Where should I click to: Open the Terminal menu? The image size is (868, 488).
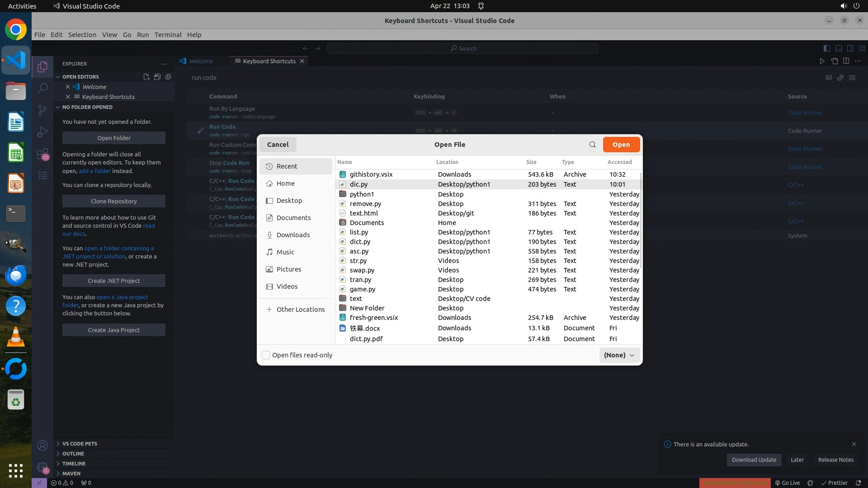(x=168, y=35)
